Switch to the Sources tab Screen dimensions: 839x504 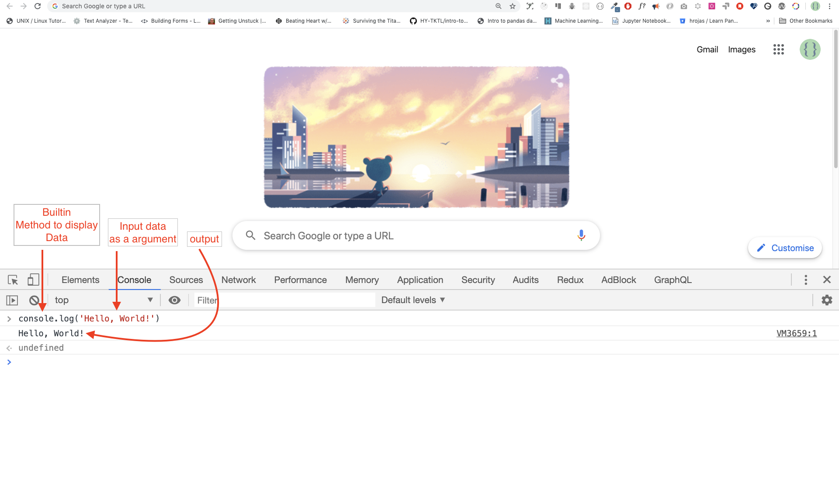click(186, 280)
